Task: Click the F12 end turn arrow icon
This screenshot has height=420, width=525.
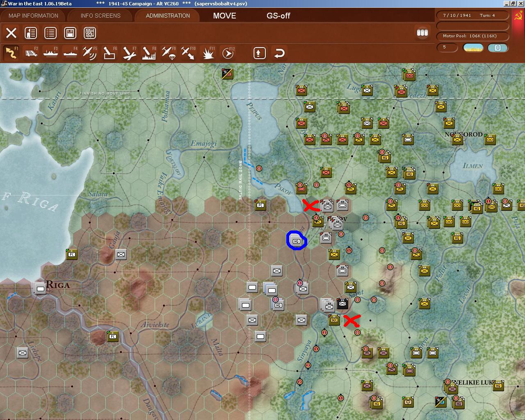Action: pyautogui.click(x=228, y=53)
